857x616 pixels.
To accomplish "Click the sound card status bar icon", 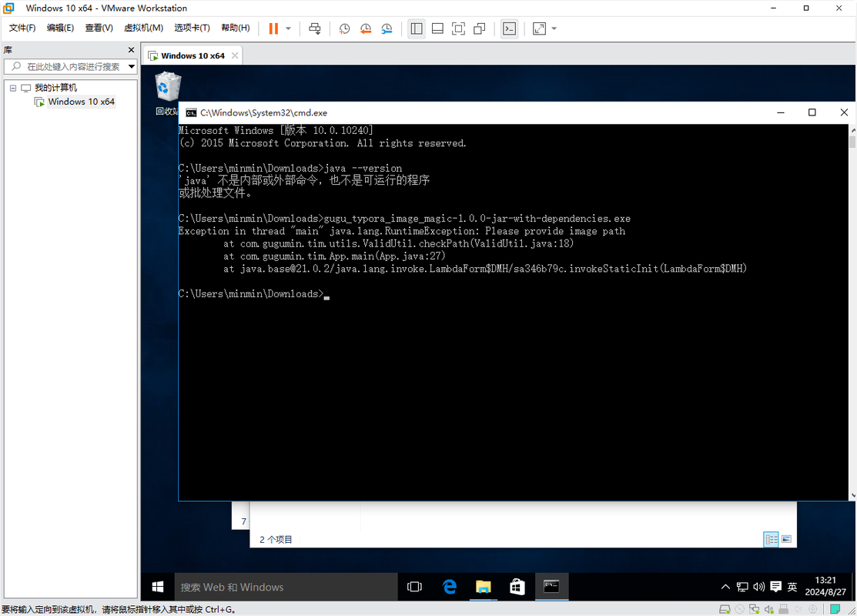I will point(769,609).
